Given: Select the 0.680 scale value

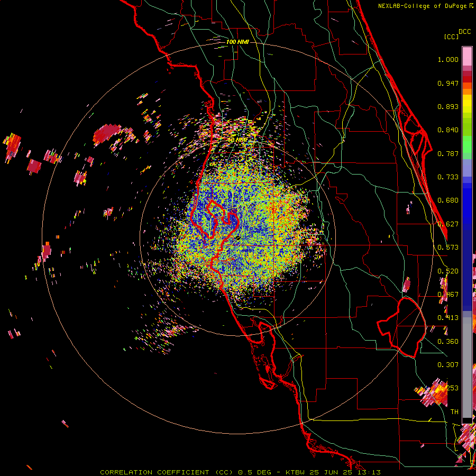Looking at the screenshot, I should click(448, 200).
